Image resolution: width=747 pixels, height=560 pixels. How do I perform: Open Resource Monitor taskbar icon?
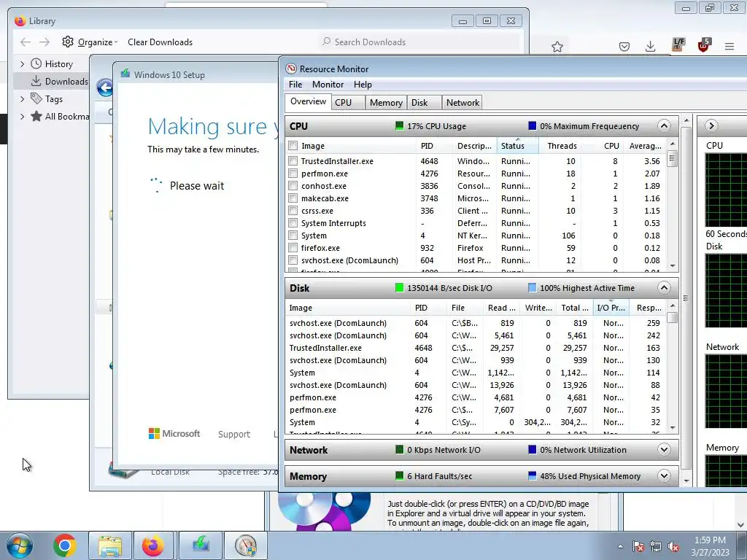[245, 545]
